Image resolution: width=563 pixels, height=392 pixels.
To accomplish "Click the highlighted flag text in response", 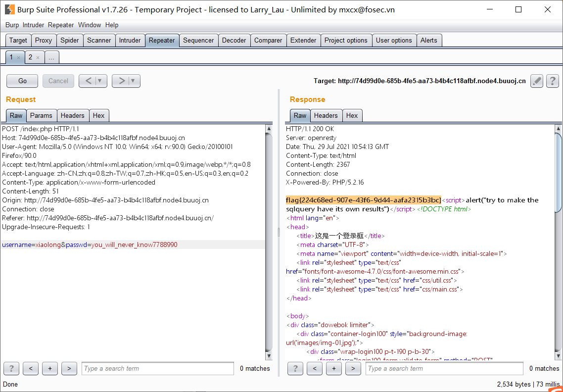I will click(363, 200).
